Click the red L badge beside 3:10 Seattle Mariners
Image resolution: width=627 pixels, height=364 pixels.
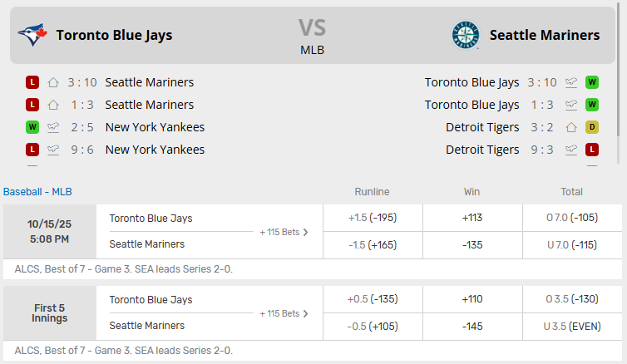click(x=32, y=82)
